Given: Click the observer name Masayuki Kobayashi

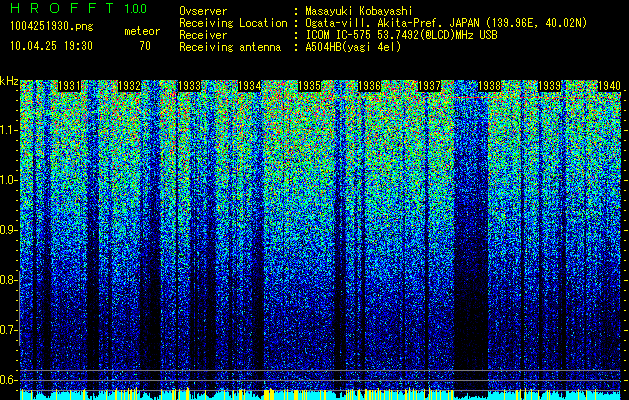Looking at the screenshot, I should tap(359, 11).
